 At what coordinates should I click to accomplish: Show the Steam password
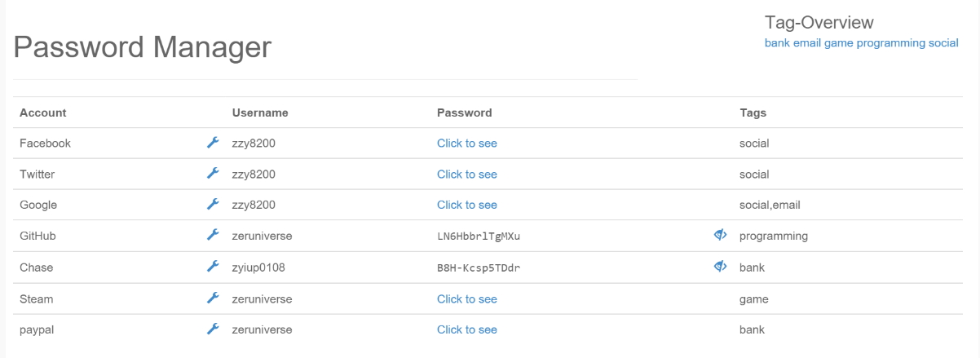(467, 298)
